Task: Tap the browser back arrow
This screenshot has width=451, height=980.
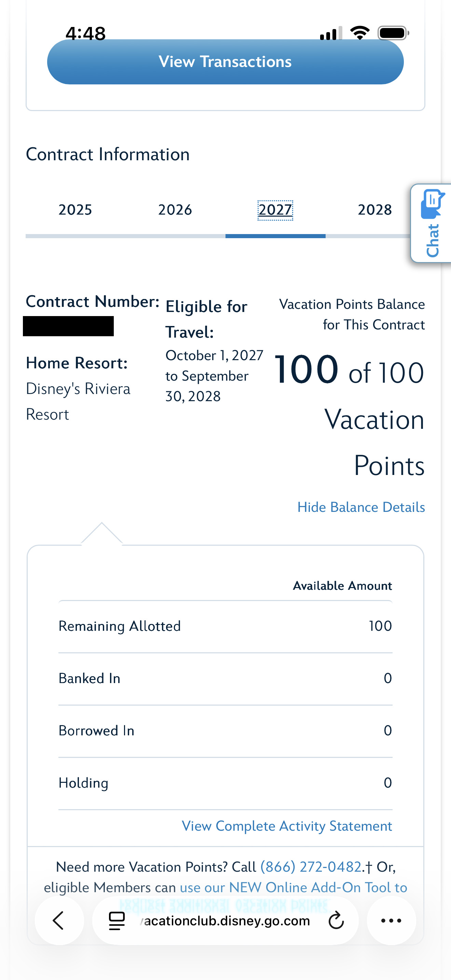Action: click(59, 921)
